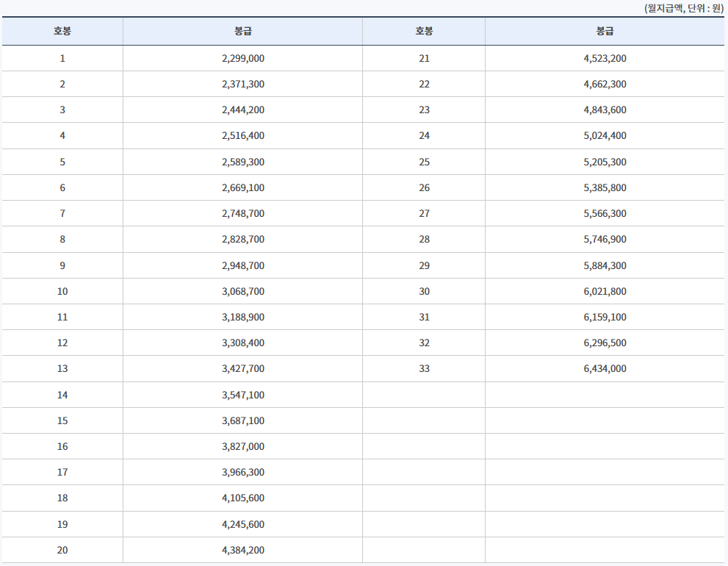The image size is (728, 566).
Task: Click the cell showing 3,547,100
Action: pos(242,394)
